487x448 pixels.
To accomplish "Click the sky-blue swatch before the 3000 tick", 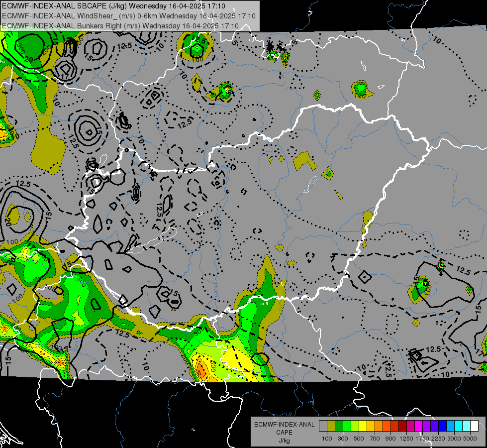I will [450, 426].
